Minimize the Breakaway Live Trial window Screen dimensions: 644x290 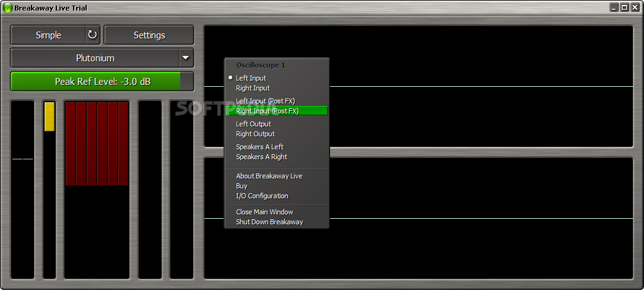tap(614, 7)
